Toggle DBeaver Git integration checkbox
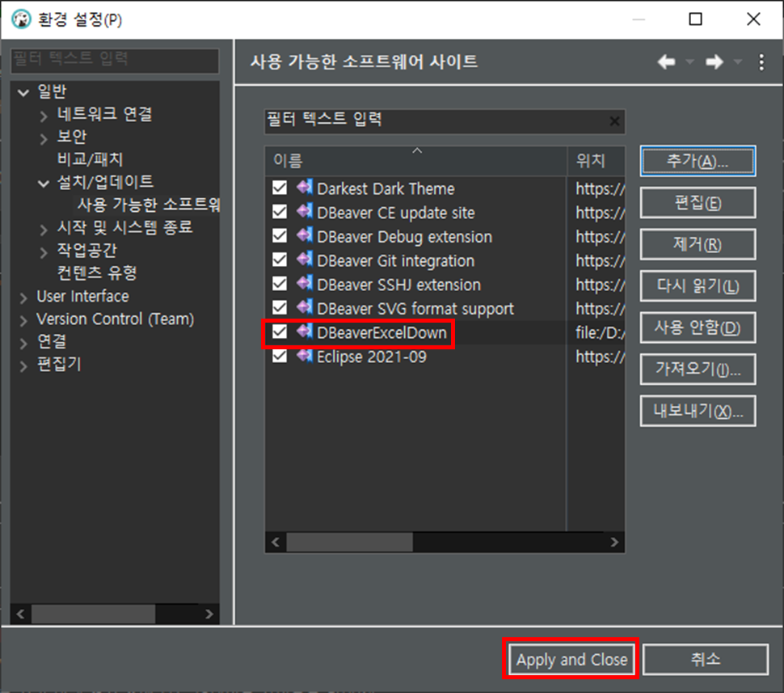784x693 pixels. [x=280, y=260]
